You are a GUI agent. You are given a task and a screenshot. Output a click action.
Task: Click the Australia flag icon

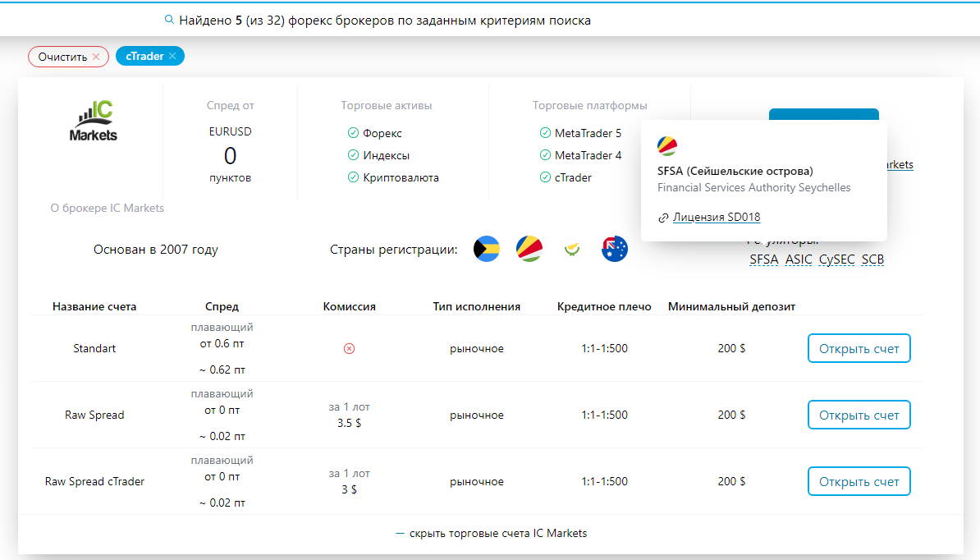coord(615,249)
